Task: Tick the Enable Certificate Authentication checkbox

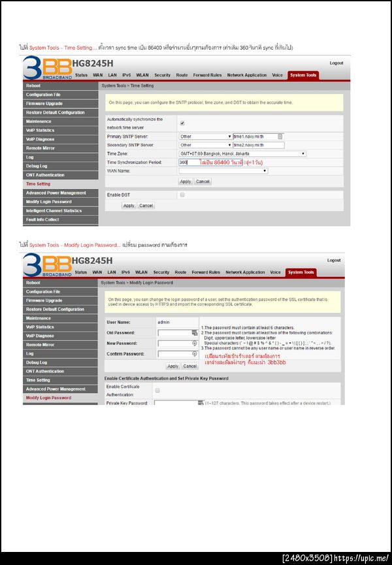Action: tap(157, 391)
